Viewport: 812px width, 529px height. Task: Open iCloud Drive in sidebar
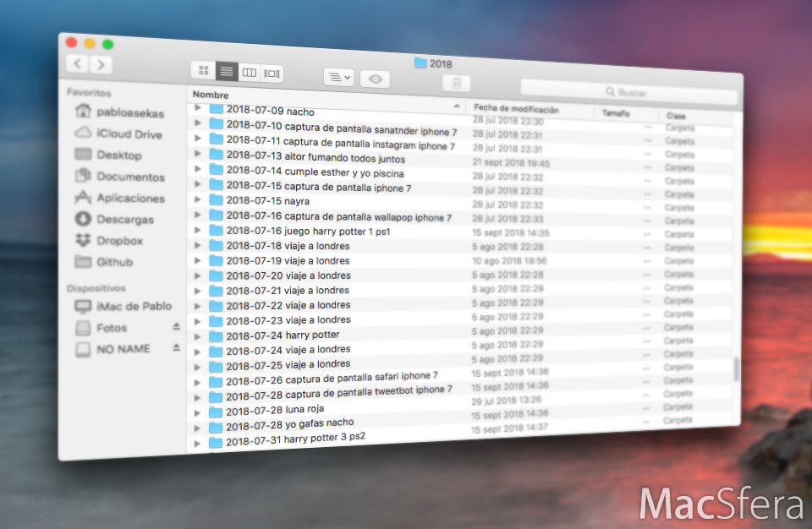tap(118, 134)
